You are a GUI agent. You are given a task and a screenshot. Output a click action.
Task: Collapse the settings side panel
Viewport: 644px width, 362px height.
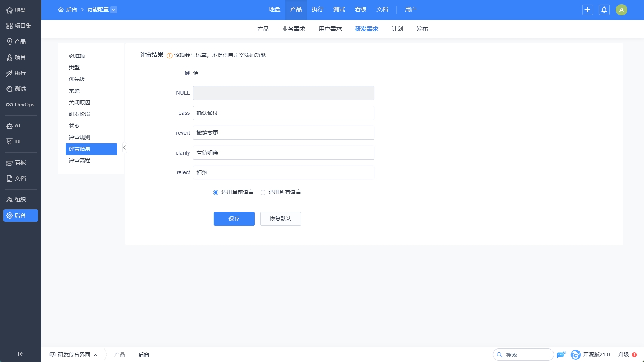click(124, 147)
